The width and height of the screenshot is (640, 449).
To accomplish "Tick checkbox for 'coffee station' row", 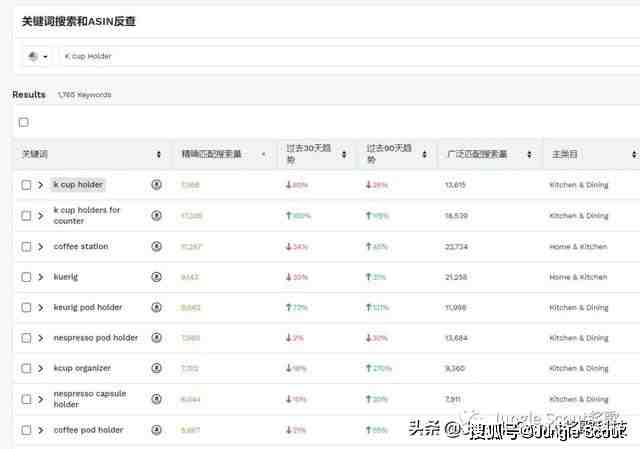I will 26,247.
